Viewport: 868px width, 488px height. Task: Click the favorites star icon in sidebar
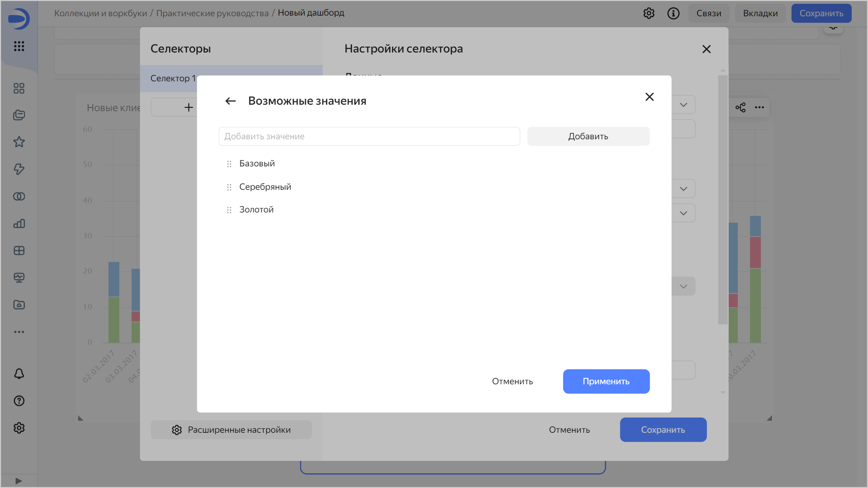coord(19,142)
